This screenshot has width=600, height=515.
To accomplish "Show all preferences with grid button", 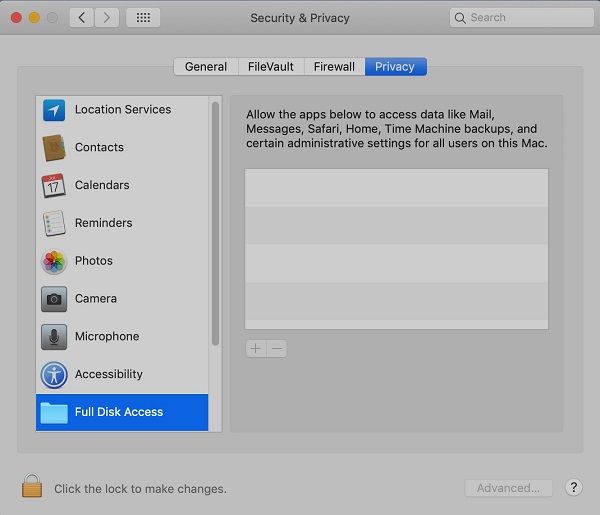I will pos(143,18).
